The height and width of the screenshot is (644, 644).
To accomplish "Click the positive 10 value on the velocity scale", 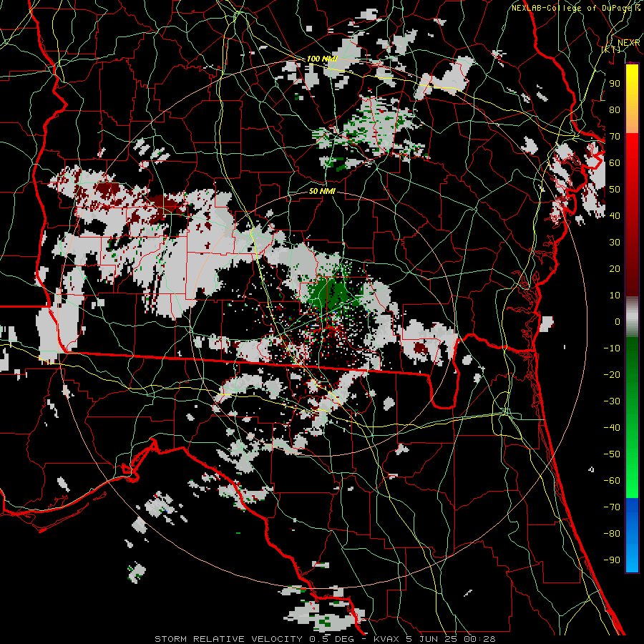I will pos(615,296).
